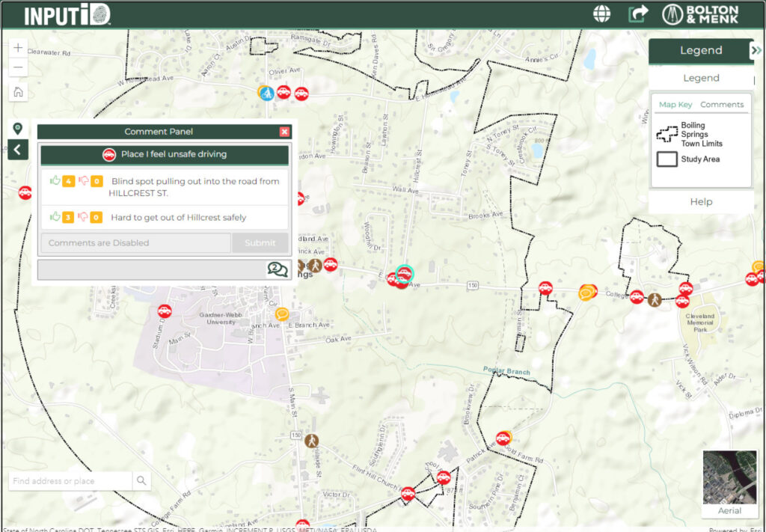Screen dimensions: 766x532
Task: Click the dark green Legend header
Action: [x=701, y=50]
